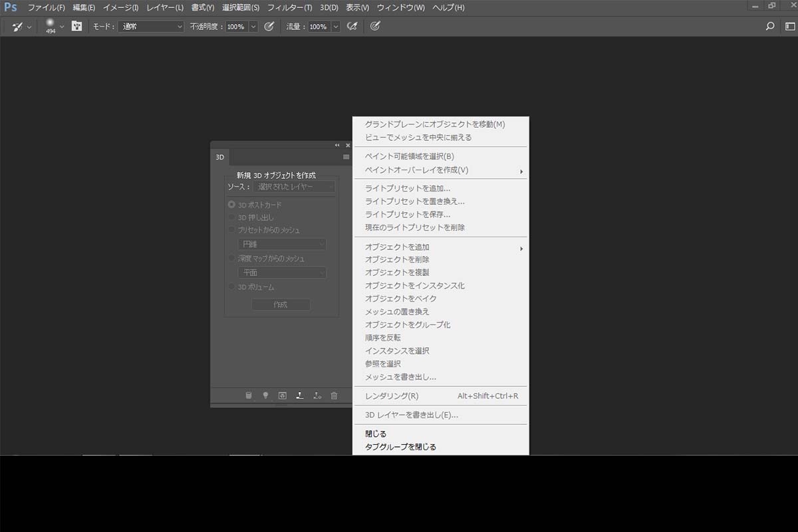798x532 pixels.
Task: Open the レイヤー(L) menu
Action: 165,7
